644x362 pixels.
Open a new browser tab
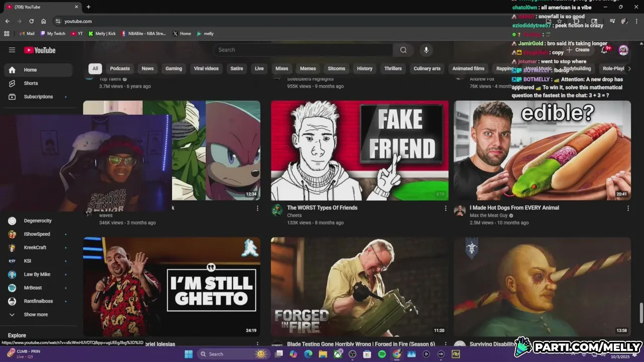pyautogui.click(x=89, y=7)
